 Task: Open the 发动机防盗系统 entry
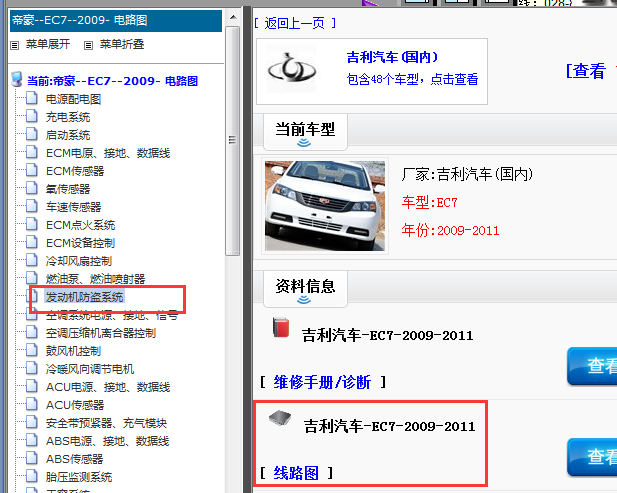coord(85,297)
